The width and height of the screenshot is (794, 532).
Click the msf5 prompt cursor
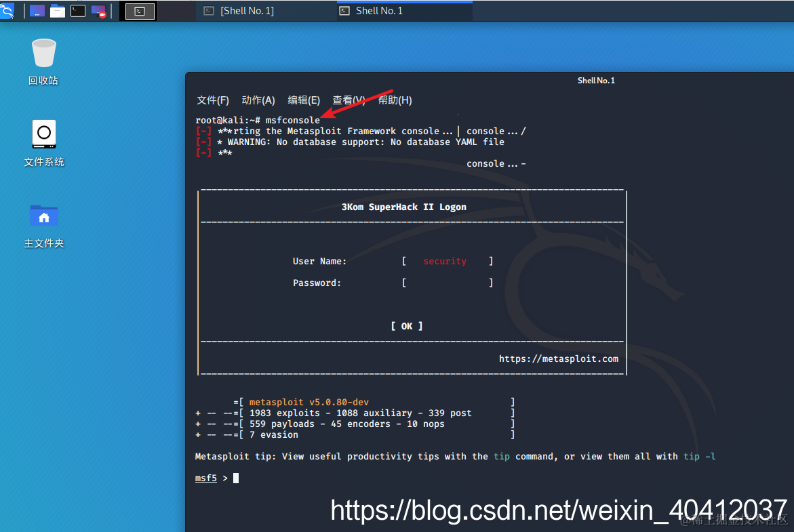[235, 478]
